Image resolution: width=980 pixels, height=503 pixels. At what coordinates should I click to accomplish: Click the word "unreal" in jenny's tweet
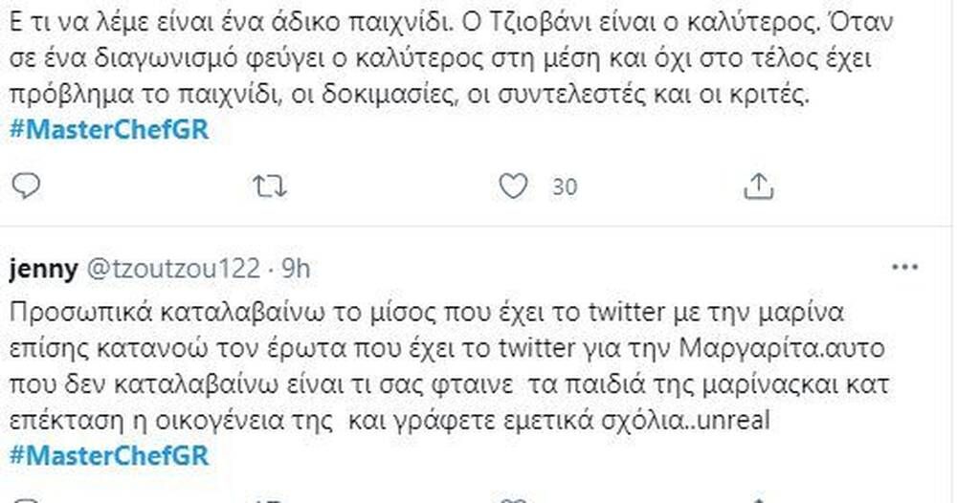click(736, 422)
